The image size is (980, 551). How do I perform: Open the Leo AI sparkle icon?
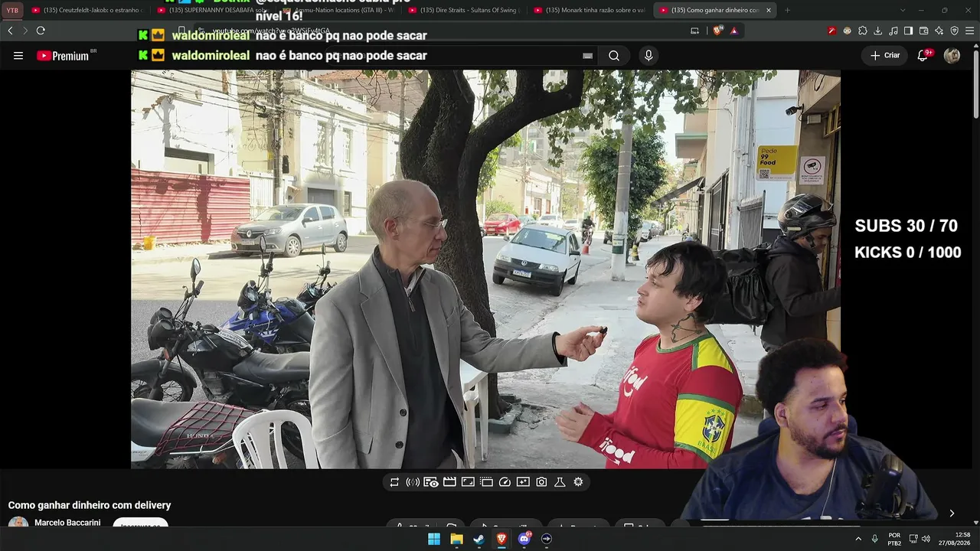point(939,31)
